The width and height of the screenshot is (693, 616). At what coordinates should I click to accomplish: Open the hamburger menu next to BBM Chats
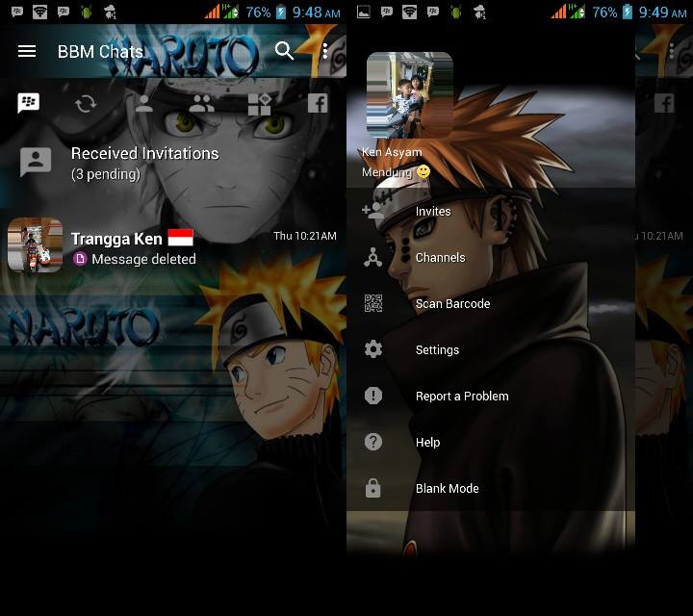27,51
